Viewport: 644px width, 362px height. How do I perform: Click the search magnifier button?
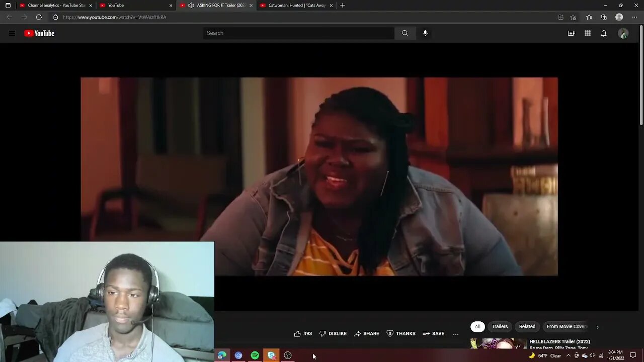[x=405, y=33]
